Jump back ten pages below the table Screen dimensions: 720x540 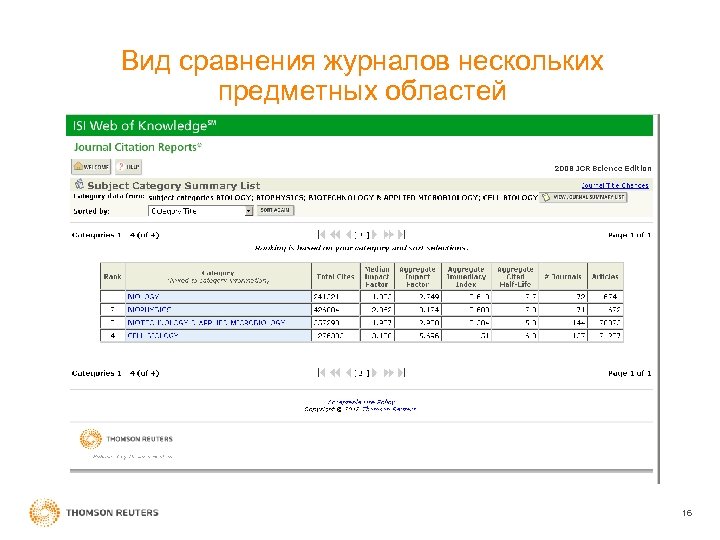tap(336, 373)
